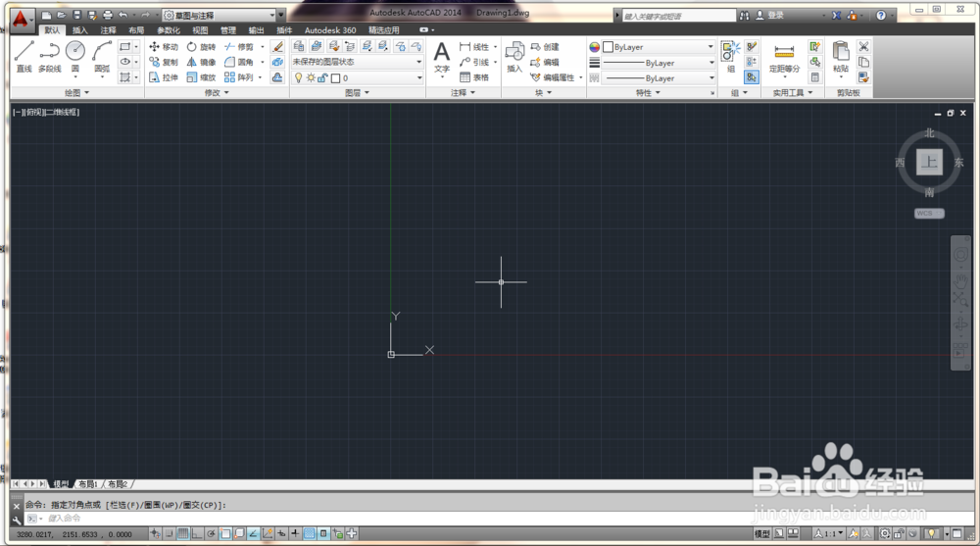Click the 模型 button in status bar
This screenshot has height=546, width=980.
[x=761, y=533]
